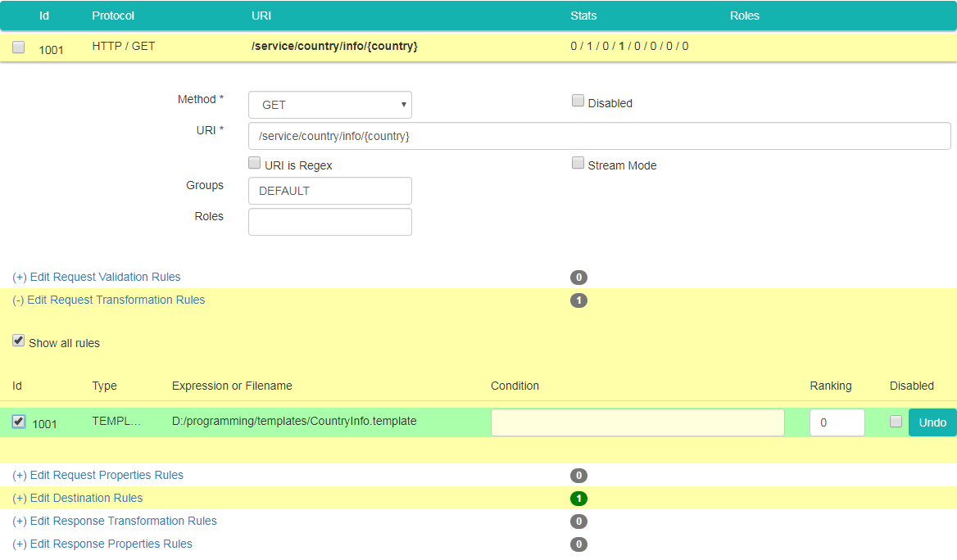Toggle the rule's Disabled checkbox near Undo

pyautogui.click(x=896, y=422)
